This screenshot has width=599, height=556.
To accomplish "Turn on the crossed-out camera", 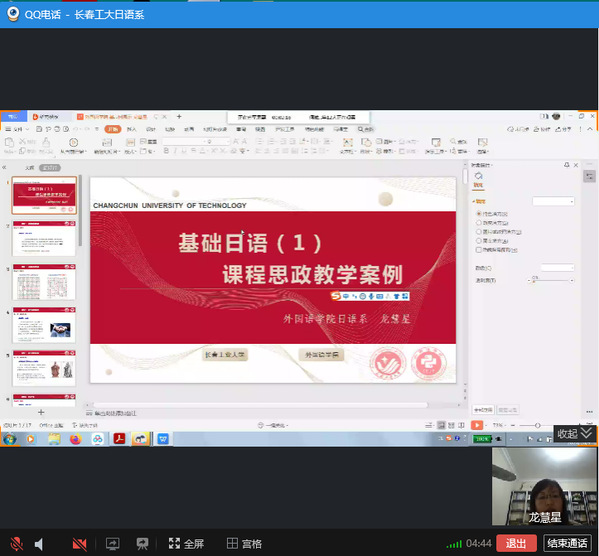I will (x=79, y=543).
